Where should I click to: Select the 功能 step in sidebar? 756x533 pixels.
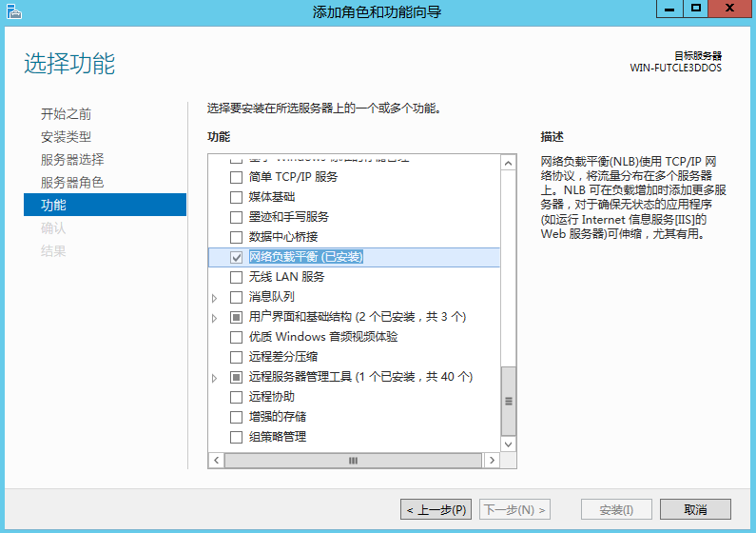(105, 205)
